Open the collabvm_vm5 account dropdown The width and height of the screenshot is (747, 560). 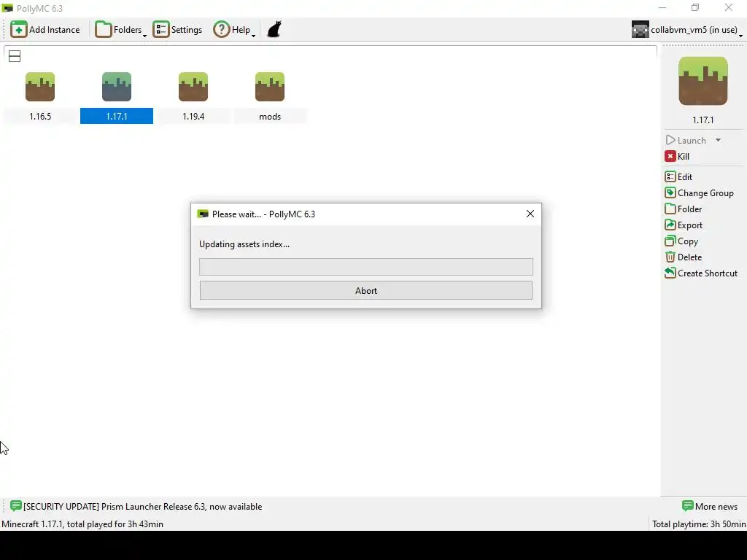pyautogui.click(x=686, y=29)
